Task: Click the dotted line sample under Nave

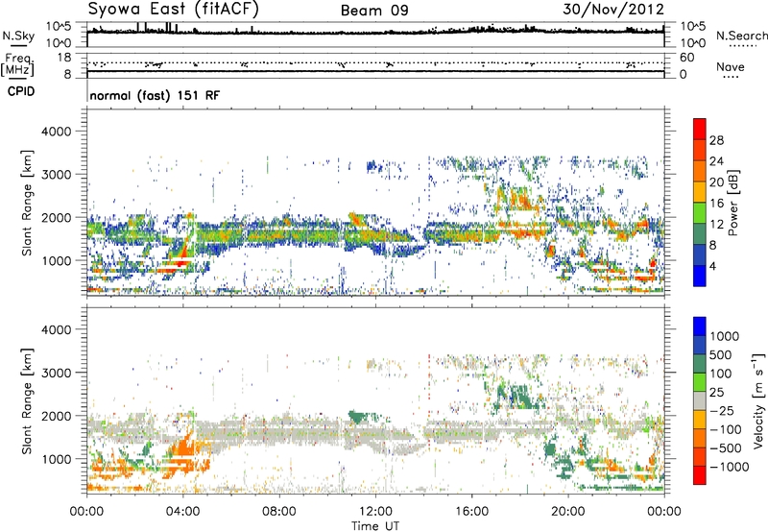Action: pyautogui.click(x=731, y=77)
